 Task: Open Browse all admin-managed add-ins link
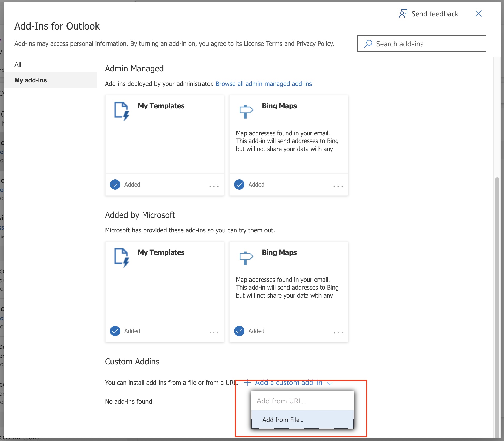(264, 84)
